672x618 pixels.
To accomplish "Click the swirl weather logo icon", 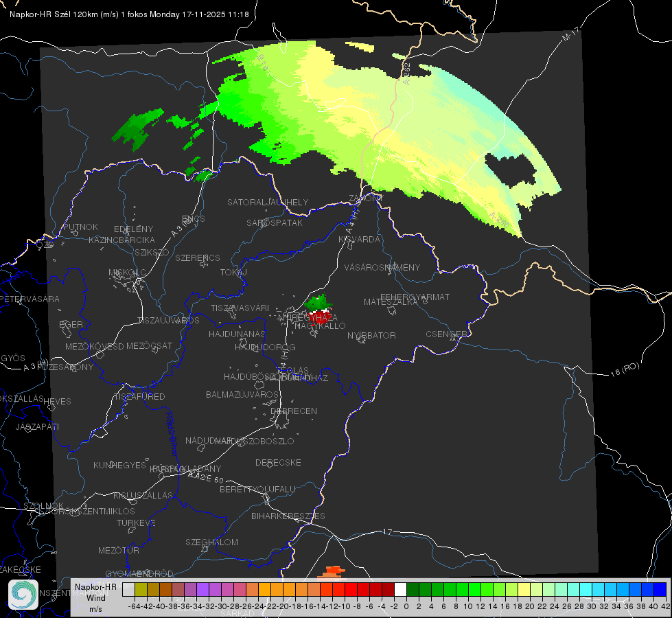I will click(x=23, y=595).
